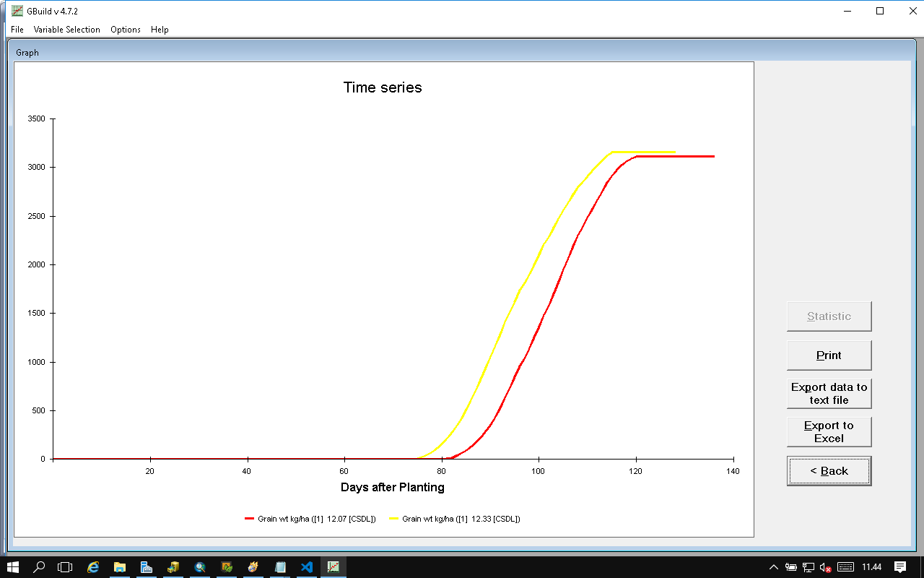Launch File Explorer from the taskbar
Viewport: 924px width, 578px height.
click(120, 567)
